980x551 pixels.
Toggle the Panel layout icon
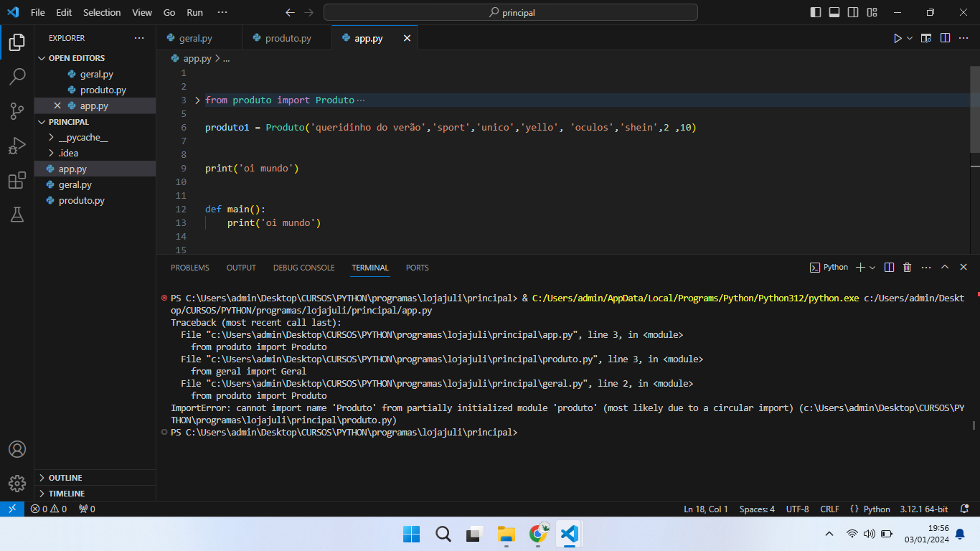(834, 12)
